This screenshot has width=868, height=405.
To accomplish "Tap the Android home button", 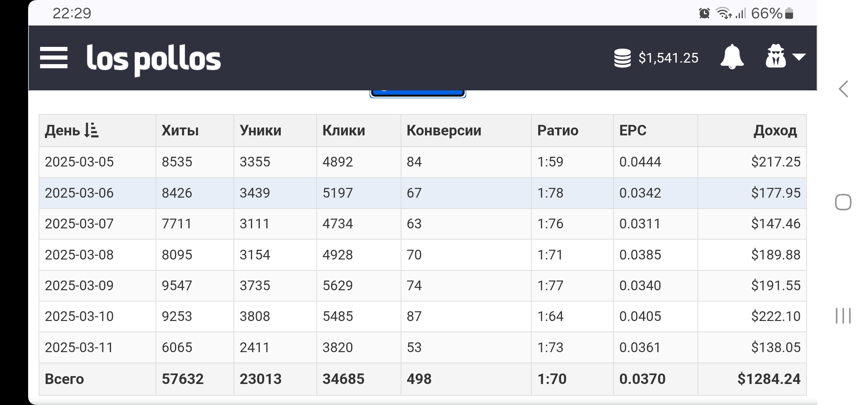I will [843, 202].
